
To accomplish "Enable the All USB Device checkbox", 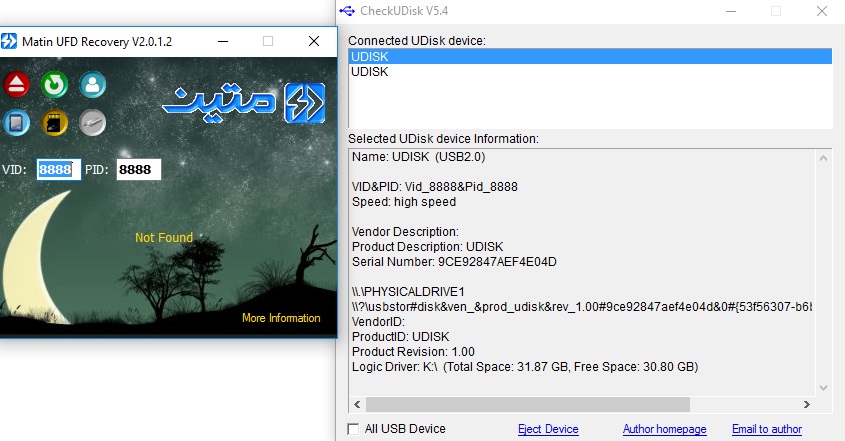I will [x=354, y=429].
